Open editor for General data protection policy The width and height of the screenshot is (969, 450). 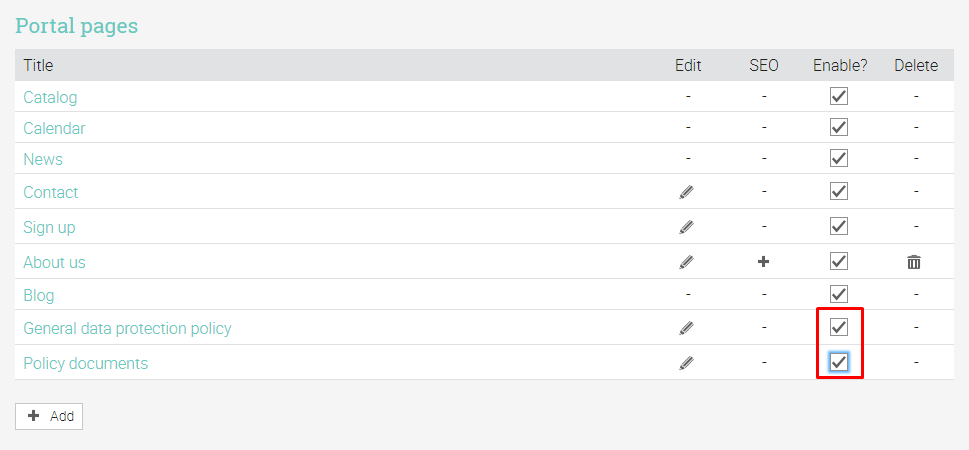(686, 328)
